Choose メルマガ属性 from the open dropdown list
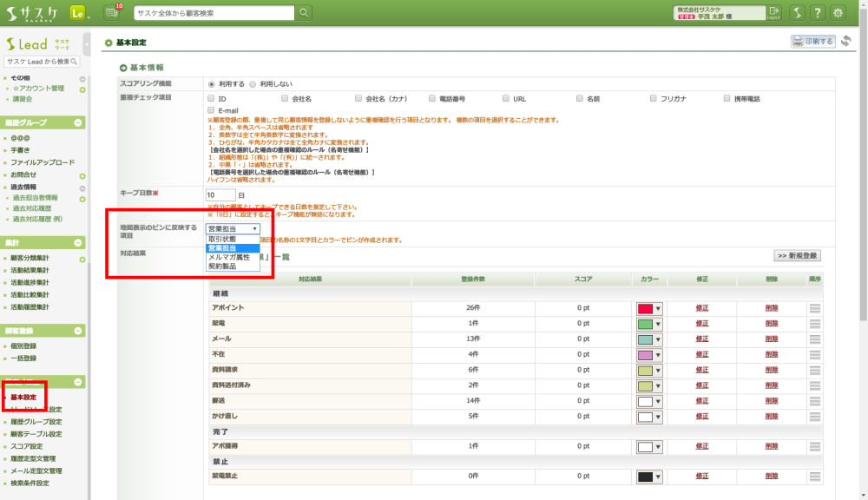Screen dimensions: 868x500 pyautogui.click(x=229, y=257)
